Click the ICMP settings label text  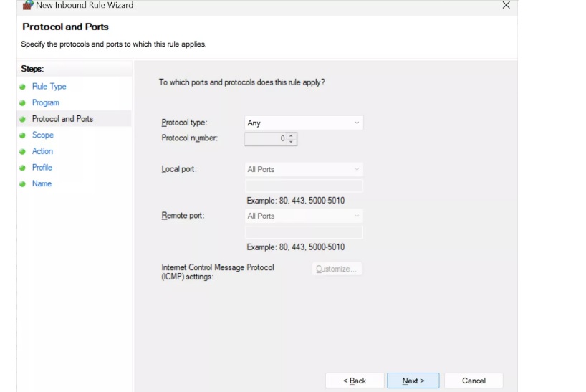218,272
